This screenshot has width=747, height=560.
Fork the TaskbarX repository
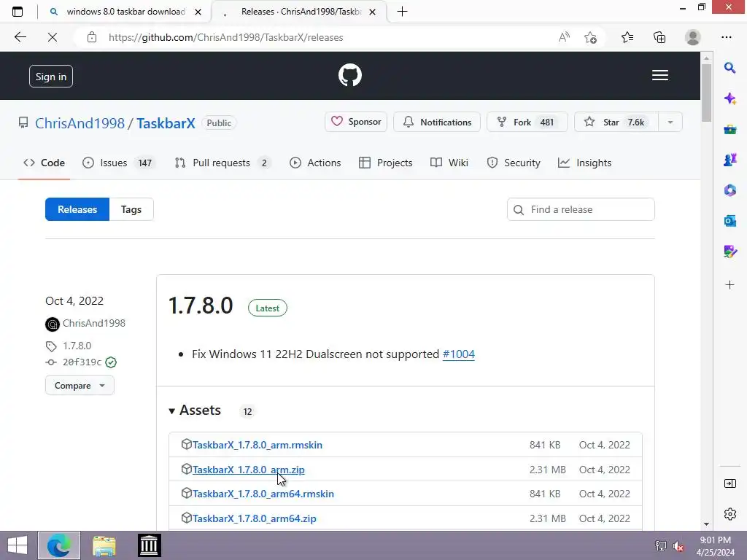(x=527, y=122)
